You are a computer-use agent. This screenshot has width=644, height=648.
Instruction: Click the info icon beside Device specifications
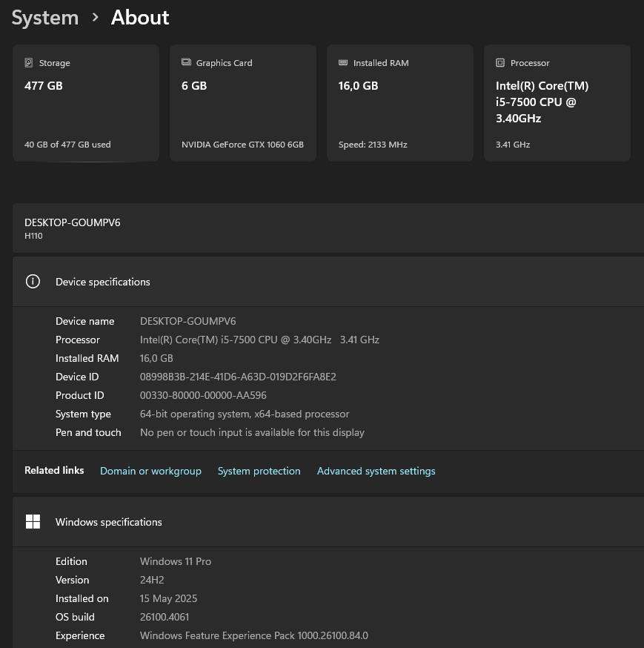coord(33,281)
